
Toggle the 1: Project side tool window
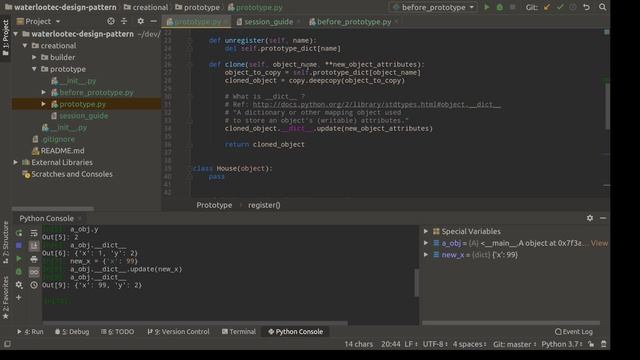[5, 38]
